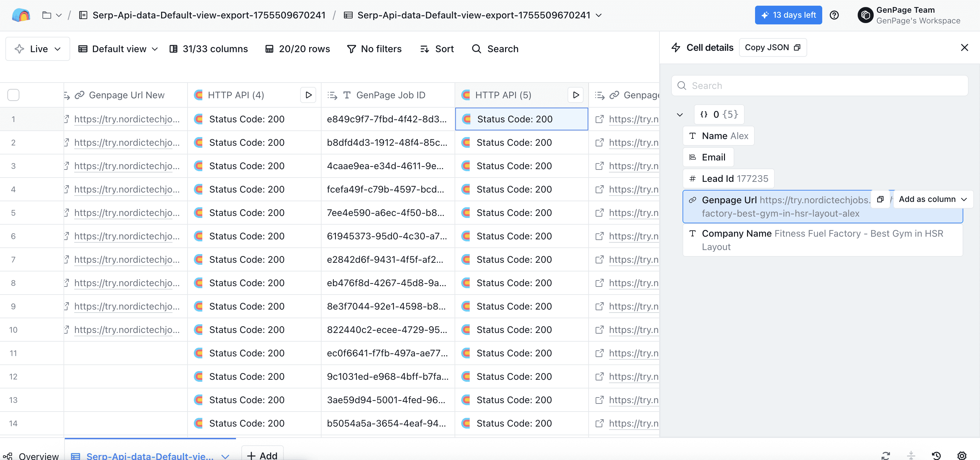980x460 pixels.
Task: Click the refresh icon in bottom bar
Action: click(886, 455)
